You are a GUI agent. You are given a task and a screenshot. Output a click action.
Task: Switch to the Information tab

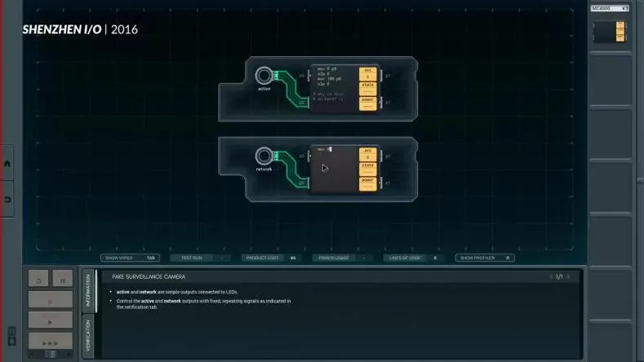point(88,290)
